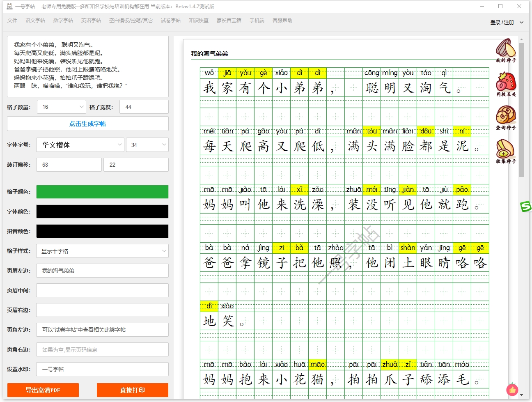
Task: Open the 家长百宝箱 menu
Action: (229, 20)
